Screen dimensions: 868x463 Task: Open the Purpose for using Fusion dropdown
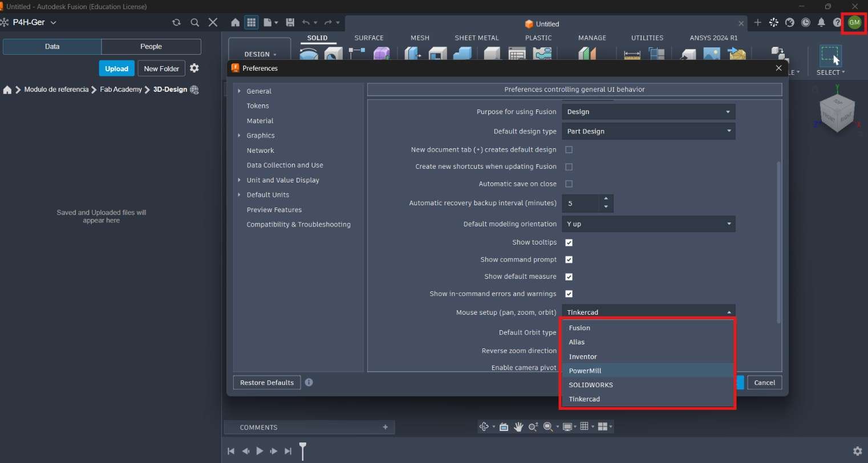(x=648, y=112)
